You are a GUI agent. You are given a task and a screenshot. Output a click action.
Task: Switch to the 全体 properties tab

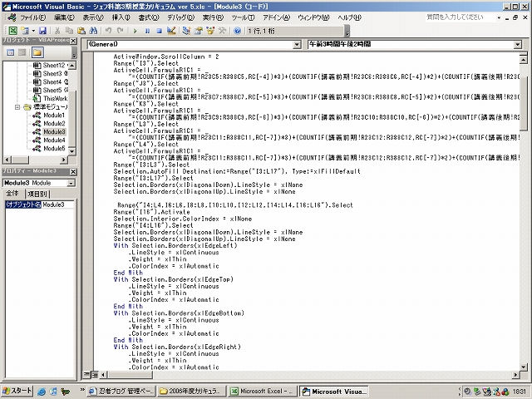[12, 194]
